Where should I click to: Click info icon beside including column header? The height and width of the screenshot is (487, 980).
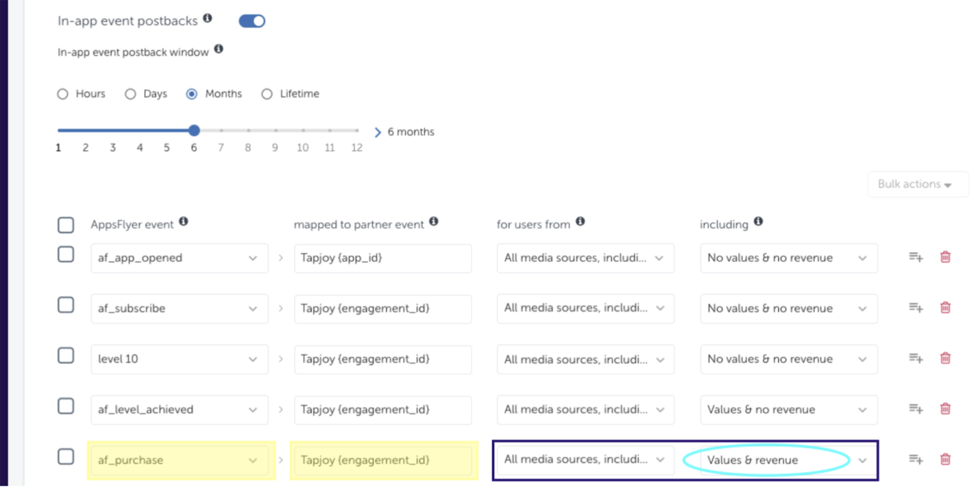pyautogui.click(x=758, y=221)
